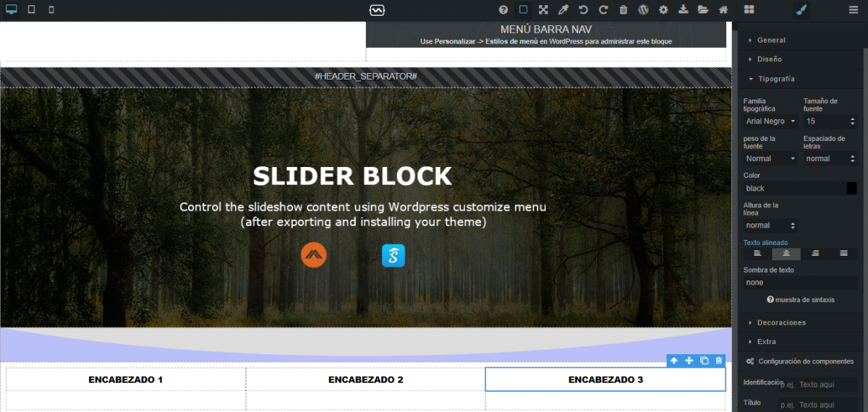Click the undo arrow icon

pos(583,10)
